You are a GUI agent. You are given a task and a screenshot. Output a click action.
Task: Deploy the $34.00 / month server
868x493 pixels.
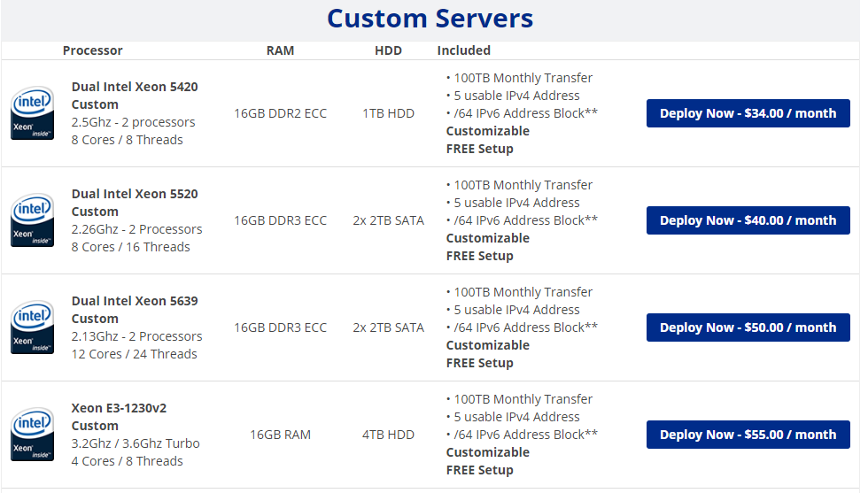coord(748,113)
